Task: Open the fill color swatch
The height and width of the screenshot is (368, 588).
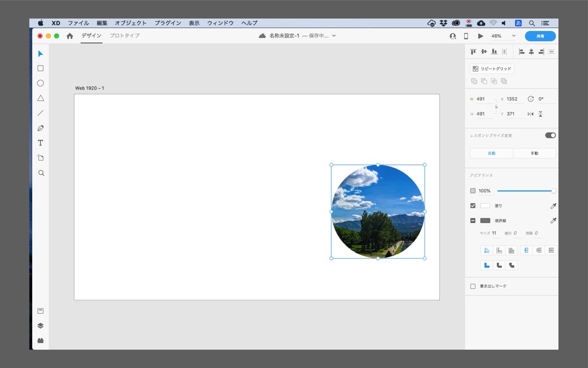Action: pos(485,206)
